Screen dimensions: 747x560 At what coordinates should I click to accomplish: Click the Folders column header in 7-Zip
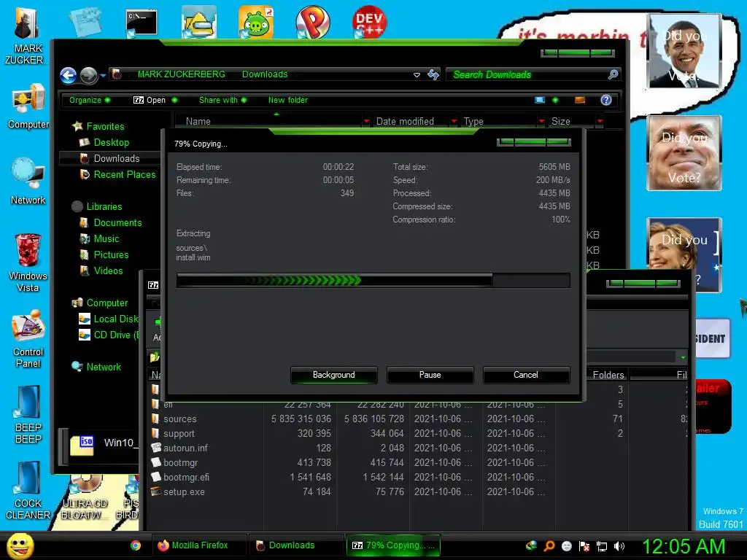click(x=608, y=376)
